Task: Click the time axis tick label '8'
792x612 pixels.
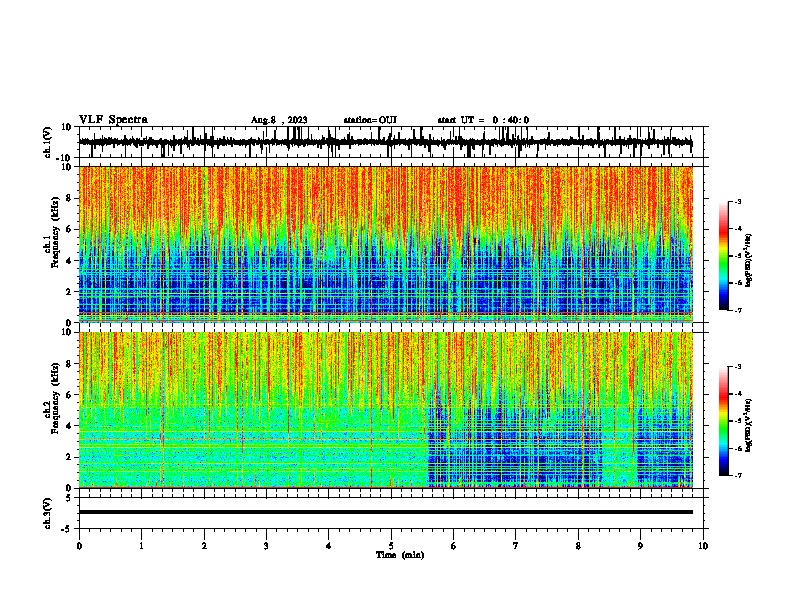Action: (578, 545)
